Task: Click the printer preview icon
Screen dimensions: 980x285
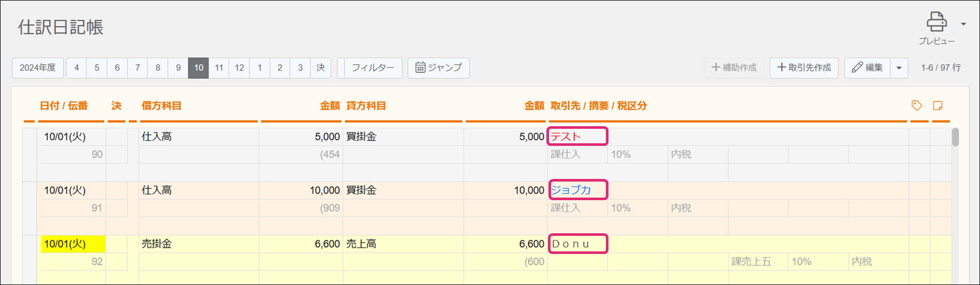Action: (937, 22)
